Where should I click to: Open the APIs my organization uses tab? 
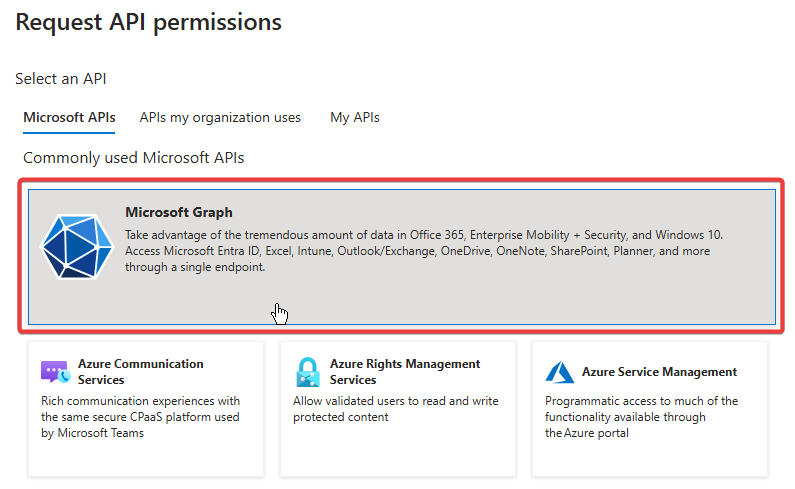click(220, 117)
